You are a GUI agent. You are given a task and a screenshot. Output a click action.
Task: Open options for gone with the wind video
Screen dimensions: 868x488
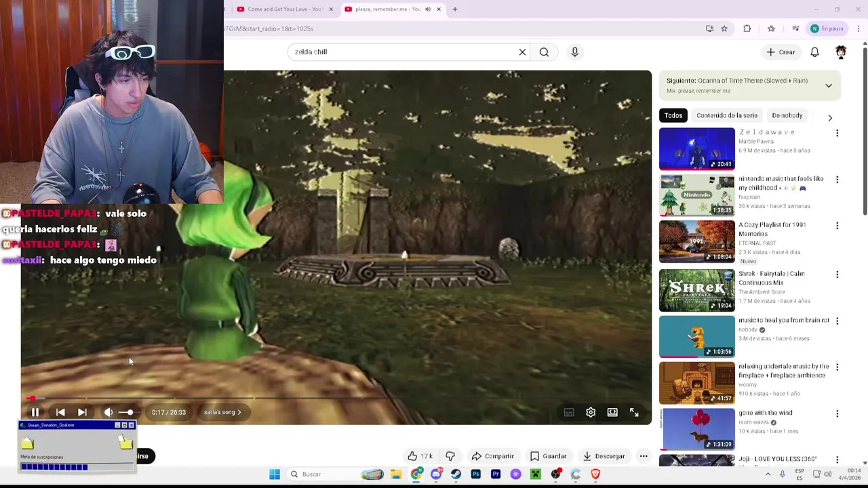click(x=837, y=413)
